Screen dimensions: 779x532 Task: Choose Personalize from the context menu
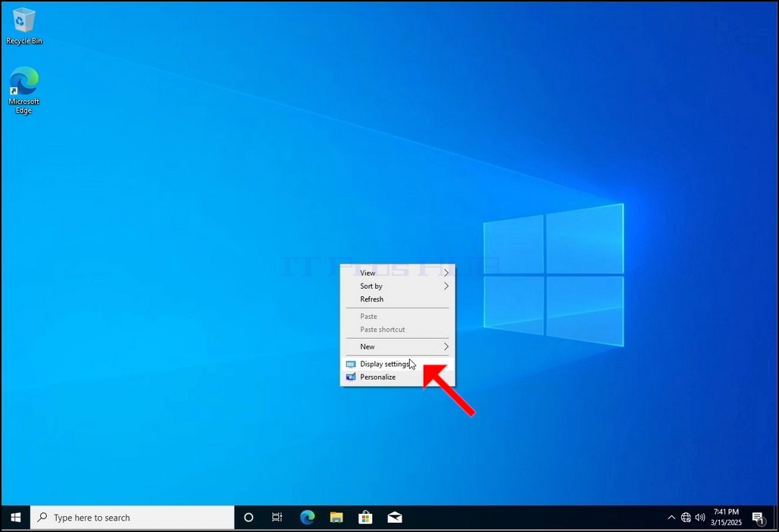pos(397,377)
